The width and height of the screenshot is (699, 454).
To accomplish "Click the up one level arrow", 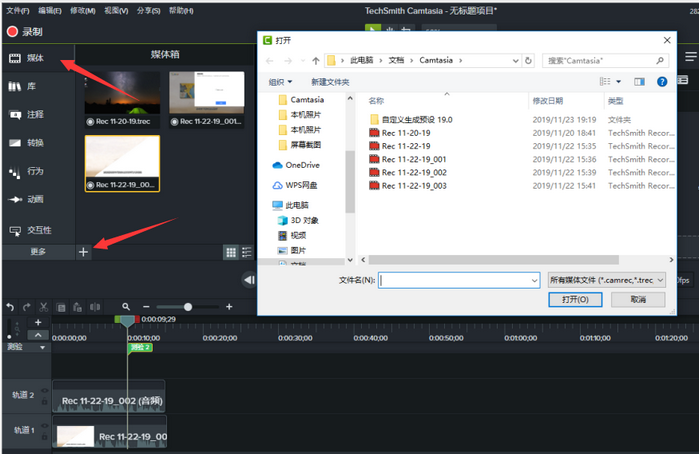I will pyautogui.click(x=316, y=61).
